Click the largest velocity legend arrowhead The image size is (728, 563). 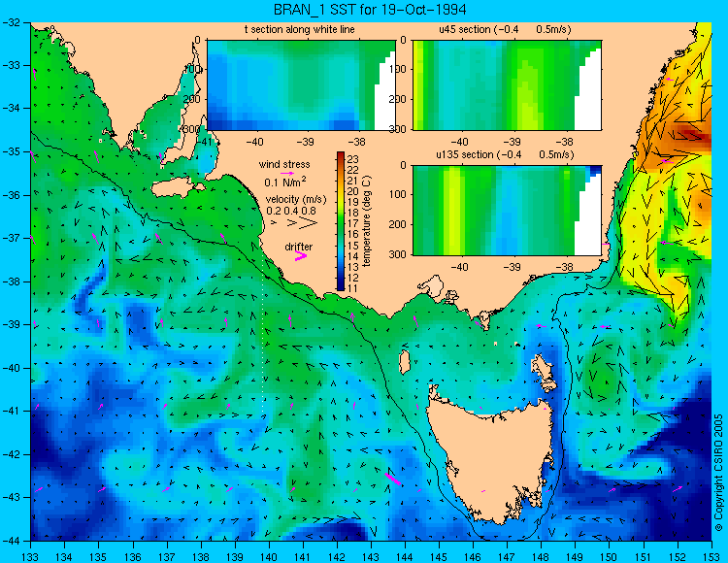pos(308,223)
